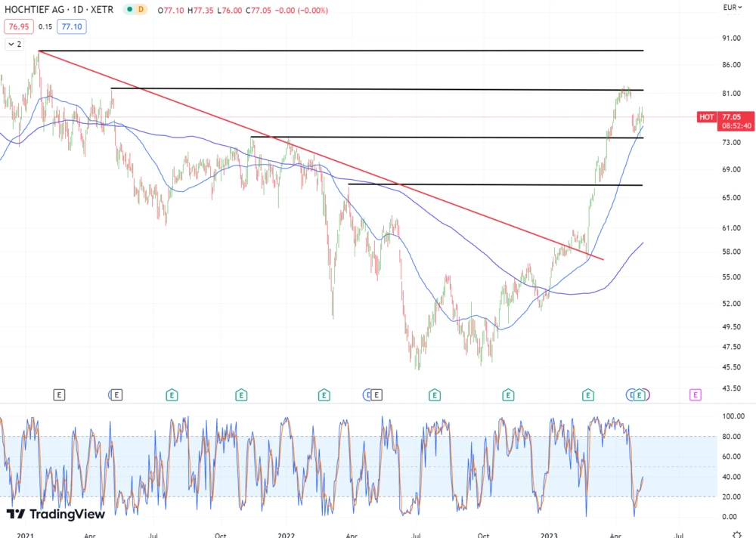The image size is (756, 538).
Task: Click the TradingView logo
Action: (56, 515)
